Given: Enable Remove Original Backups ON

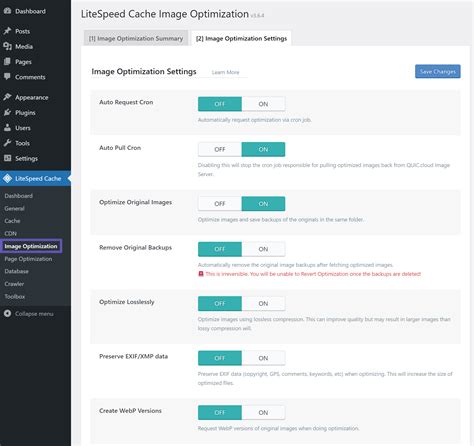Looking at the screenshot, I should pos(263,249).
